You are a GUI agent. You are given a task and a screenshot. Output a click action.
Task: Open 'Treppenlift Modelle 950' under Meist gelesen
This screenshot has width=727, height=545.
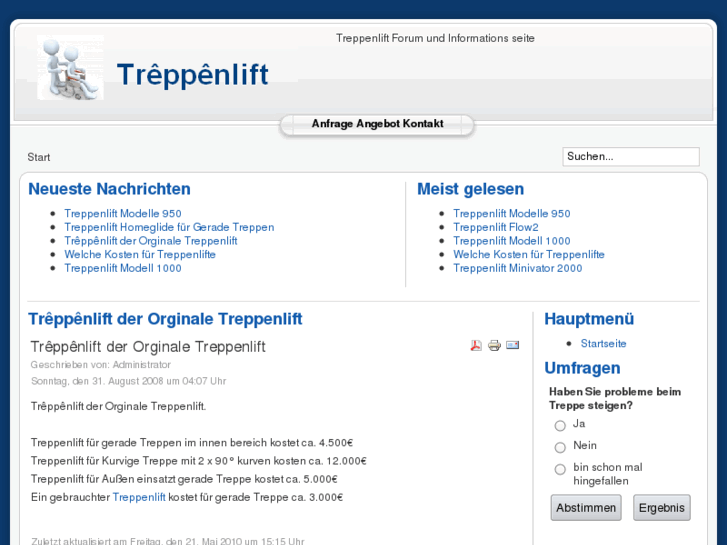point(512,213)
